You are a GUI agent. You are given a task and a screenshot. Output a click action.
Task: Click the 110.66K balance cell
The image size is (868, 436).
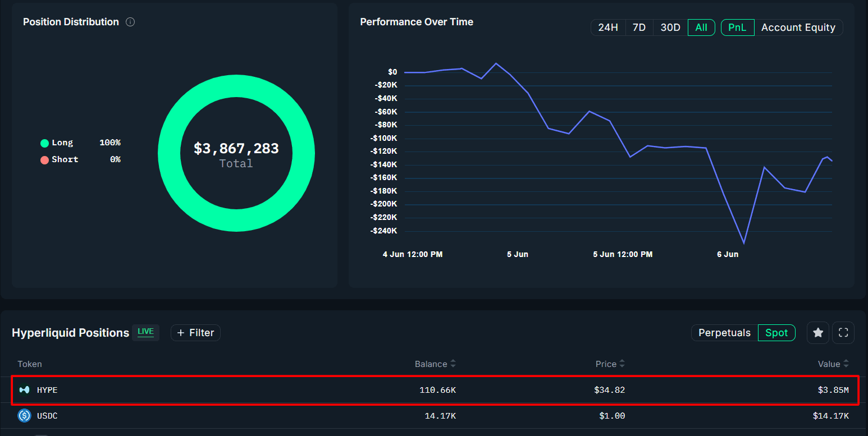pos(437,390)
